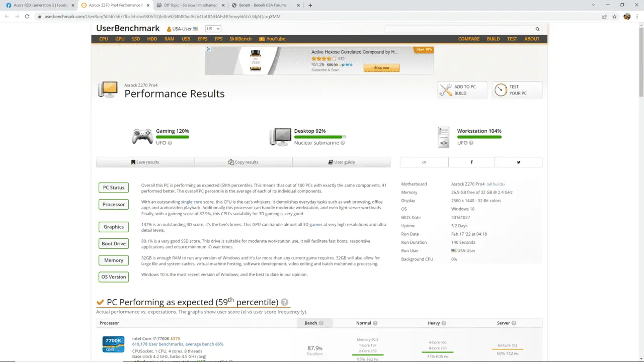
Task: Click the Intel Core 7700K processor badge
Action: (113, 344)
